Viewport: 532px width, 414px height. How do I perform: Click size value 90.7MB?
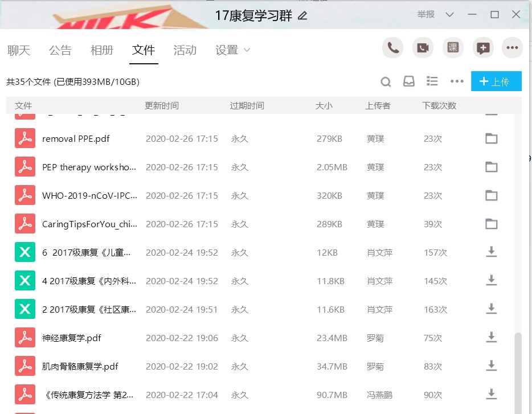tap(332, 395)
